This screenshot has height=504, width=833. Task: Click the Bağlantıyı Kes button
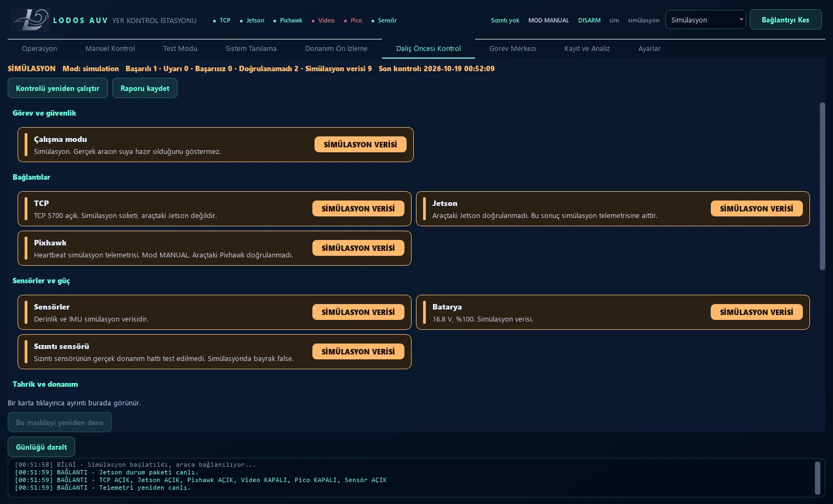coord(785,20)
